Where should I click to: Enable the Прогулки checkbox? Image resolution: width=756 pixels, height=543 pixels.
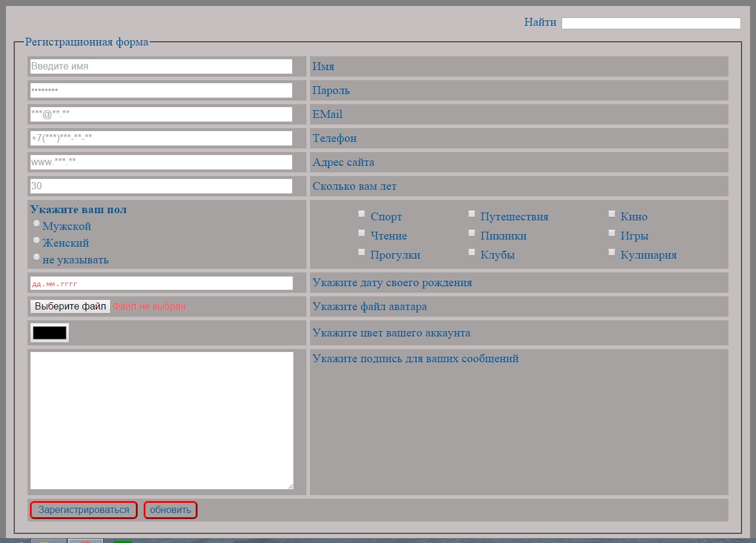(361, 252)
